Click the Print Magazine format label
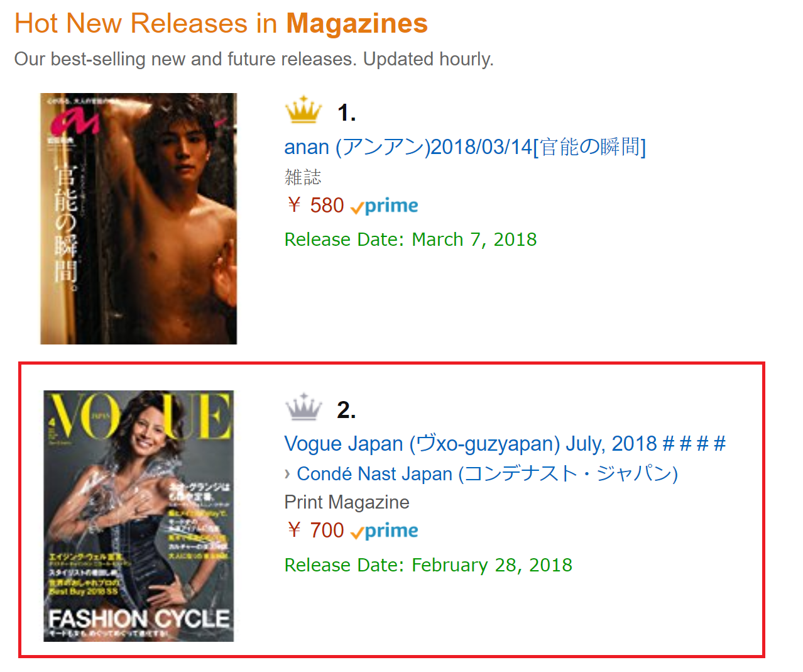 click(x=346, y=502)
